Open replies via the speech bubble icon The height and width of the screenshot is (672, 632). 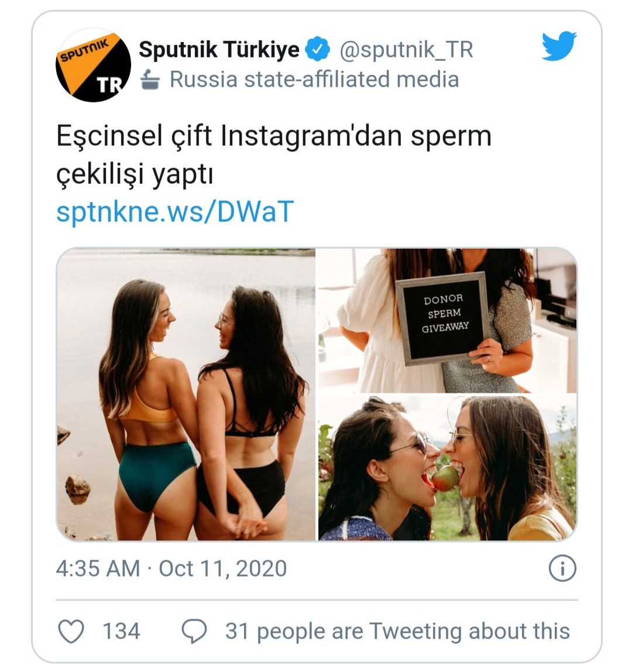click(x=194, y=631)
